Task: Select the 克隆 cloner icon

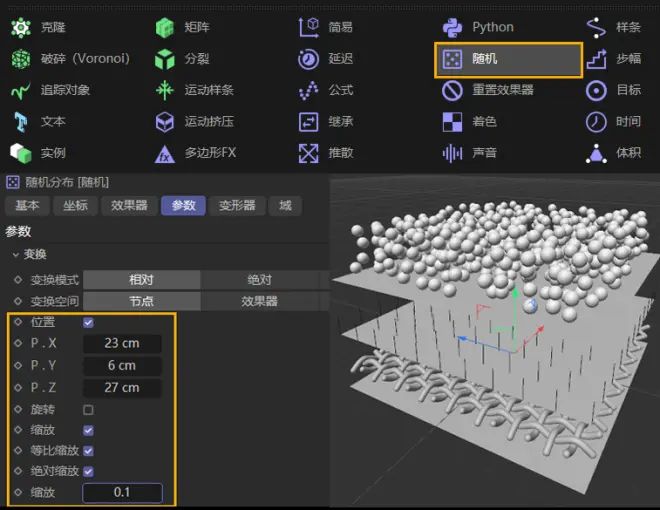Action: pos(21,28)
